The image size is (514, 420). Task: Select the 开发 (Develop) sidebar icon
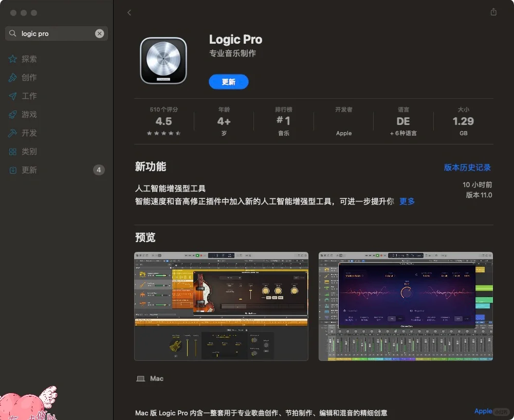coord(29,133)
